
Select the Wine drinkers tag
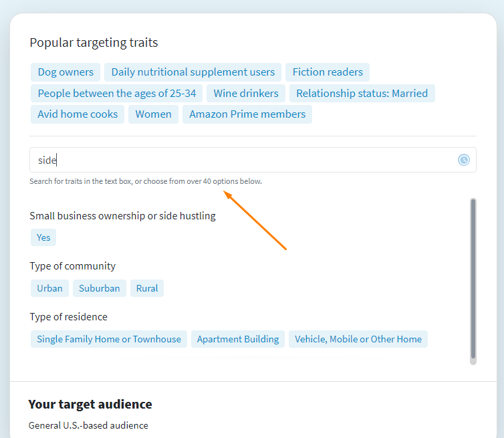[x=246, y=93]
